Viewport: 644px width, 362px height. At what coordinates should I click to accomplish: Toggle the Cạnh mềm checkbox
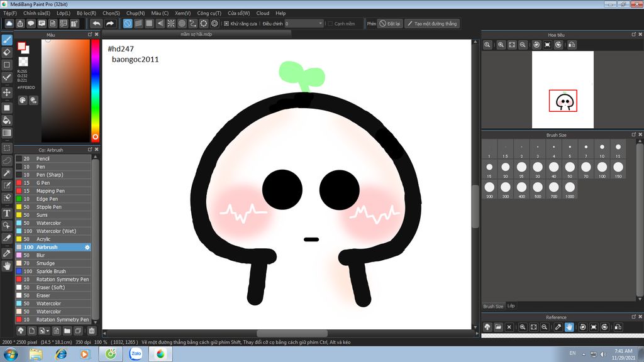(x=330, y=24)
